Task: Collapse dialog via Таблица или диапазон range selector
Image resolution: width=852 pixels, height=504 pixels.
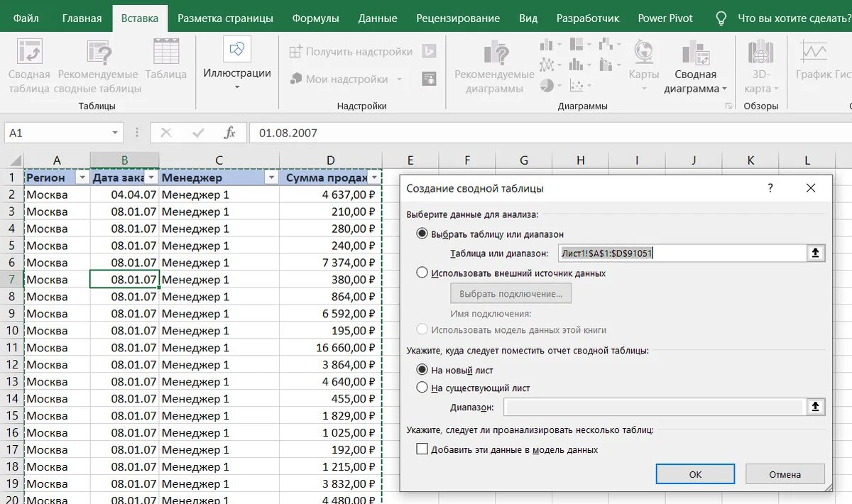Action: click(x=816, y=253)
